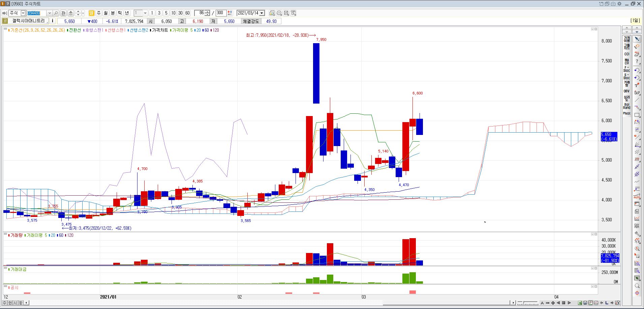Click the zoom-in plus icon at bottom
The height and width of the screenshot is (309, 644).
pos(553,303)
